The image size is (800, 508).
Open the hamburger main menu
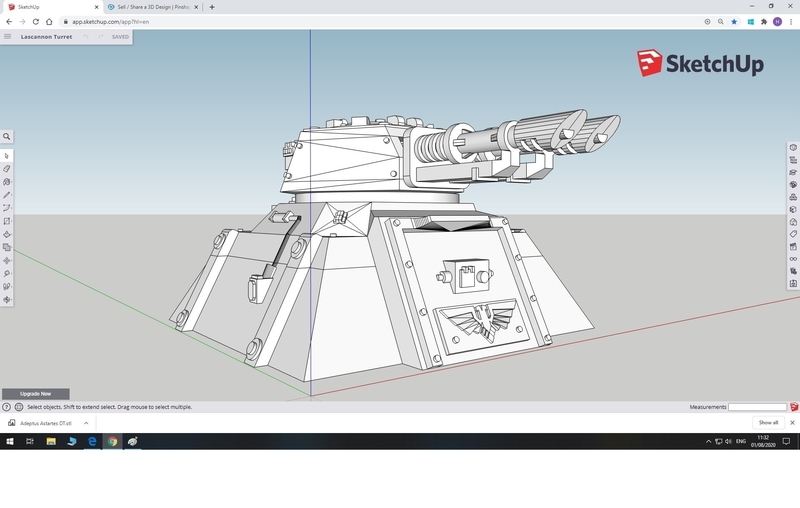(x=7, y=37)
